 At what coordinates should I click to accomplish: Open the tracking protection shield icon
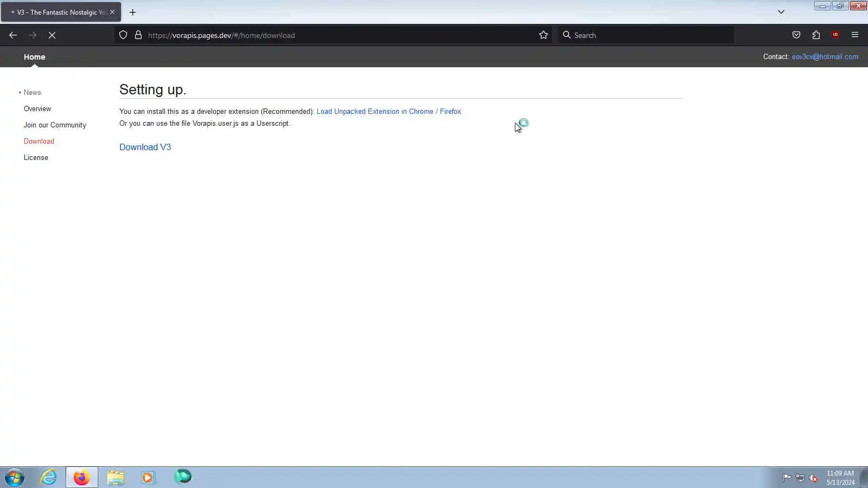(123, 35)
